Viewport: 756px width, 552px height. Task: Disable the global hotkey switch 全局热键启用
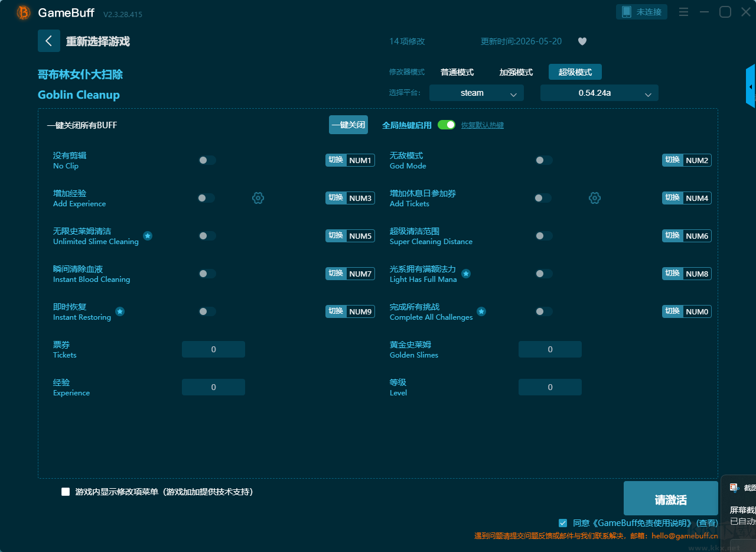coord(447,125)
